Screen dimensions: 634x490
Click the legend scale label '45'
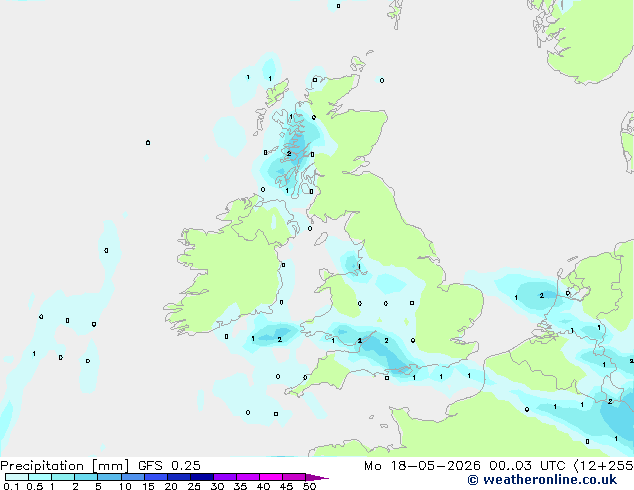tap(286, 486)
